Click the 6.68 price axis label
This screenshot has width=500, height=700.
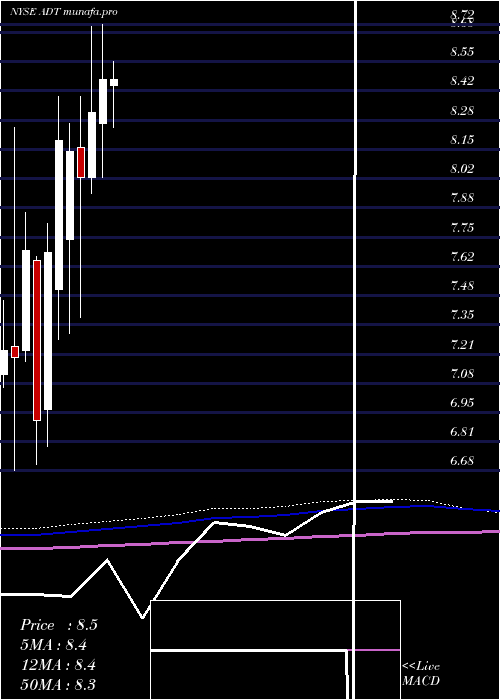[462, 461]
